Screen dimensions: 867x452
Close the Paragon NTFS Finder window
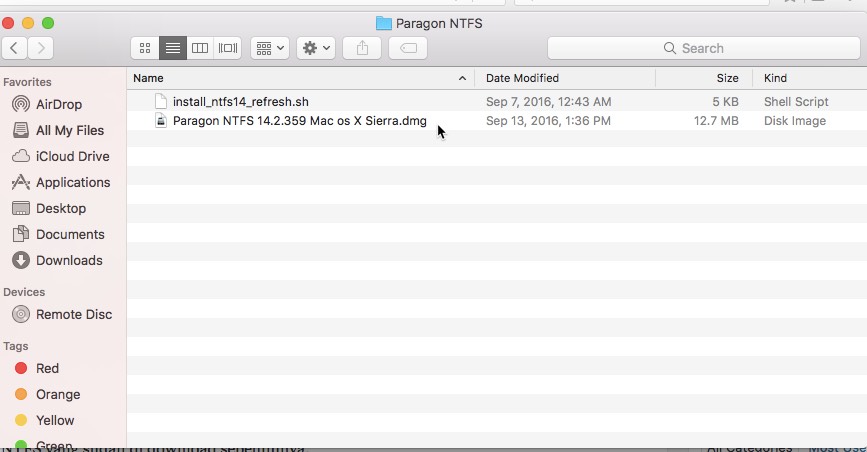[8, 23]
